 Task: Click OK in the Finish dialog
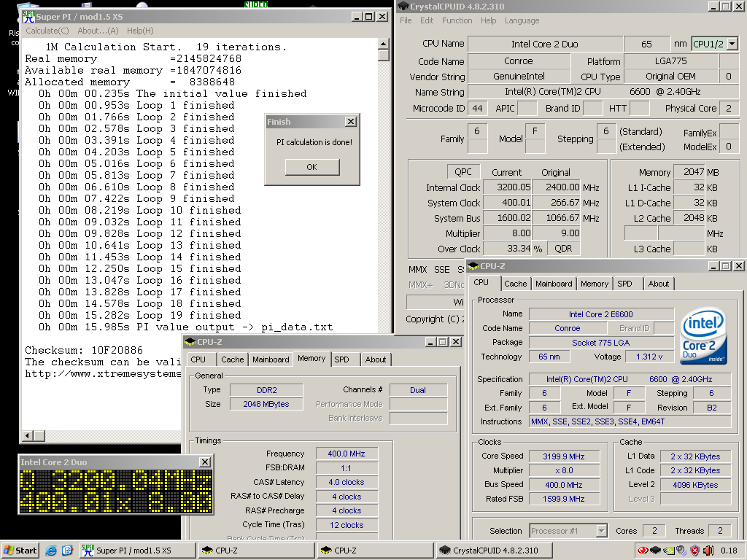pyautogui.click(x=312, y=167)
